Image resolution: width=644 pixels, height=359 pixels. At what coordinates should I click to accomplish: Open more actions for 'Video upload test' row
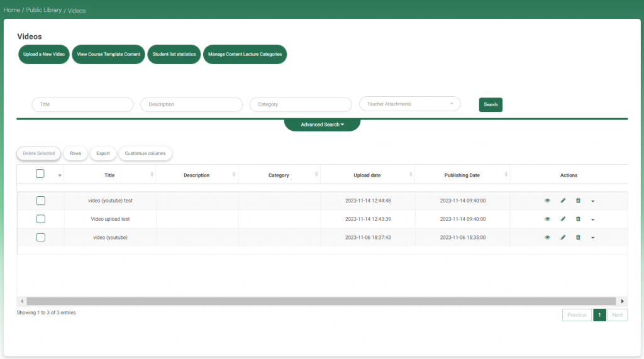592,220
